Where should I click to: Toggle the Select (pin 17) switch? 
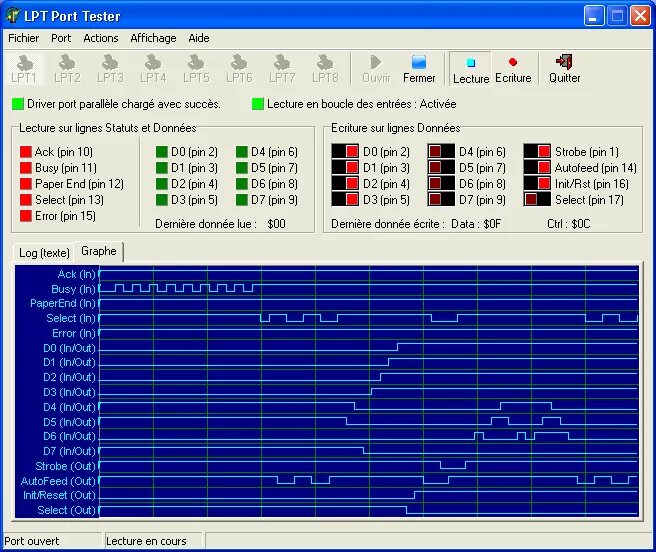(537, 199)
